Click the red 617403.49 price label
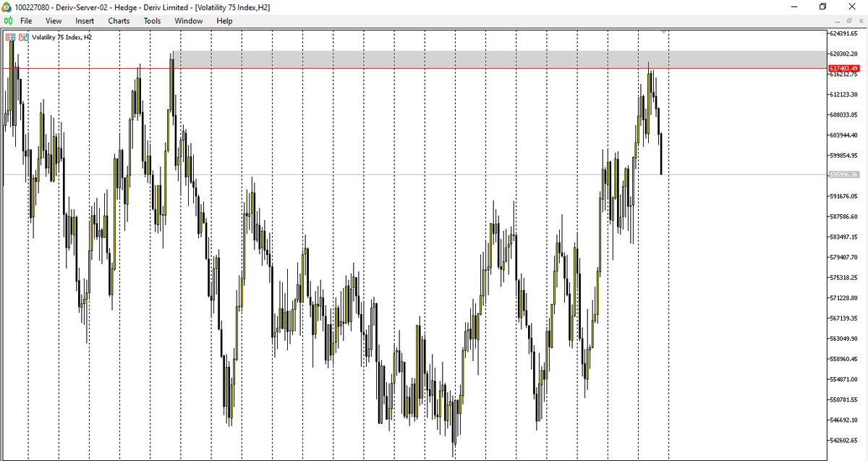 coord(843,69)
